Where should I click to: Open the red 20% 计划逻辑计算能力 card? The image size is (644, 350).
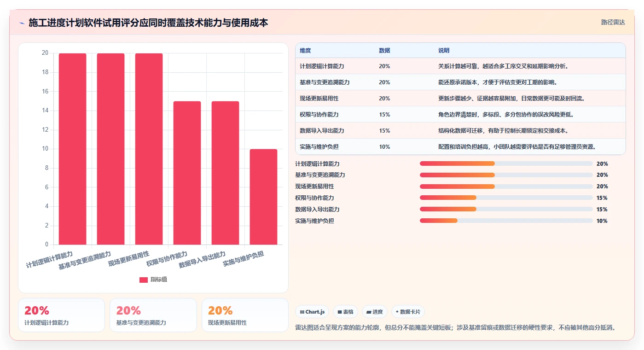[61, 315]
